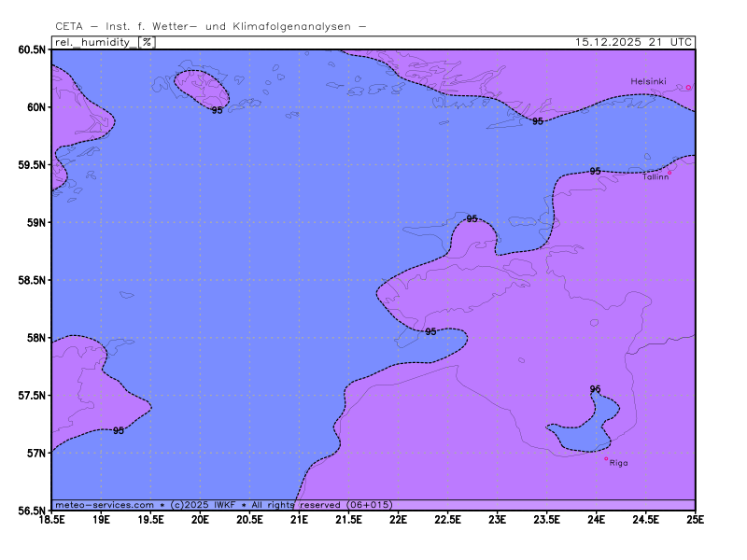
Task: Click the (06+015) forecast time code
Action: point(369,505)
